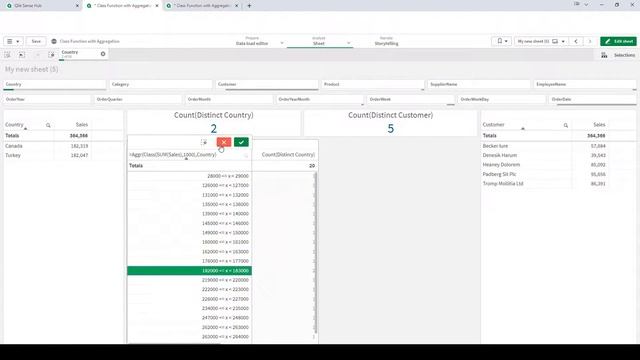The height and width of the screenshot is (360, 640).
Task: Click the insight grid icon beside Selections
Action: (x=604, y=55)
